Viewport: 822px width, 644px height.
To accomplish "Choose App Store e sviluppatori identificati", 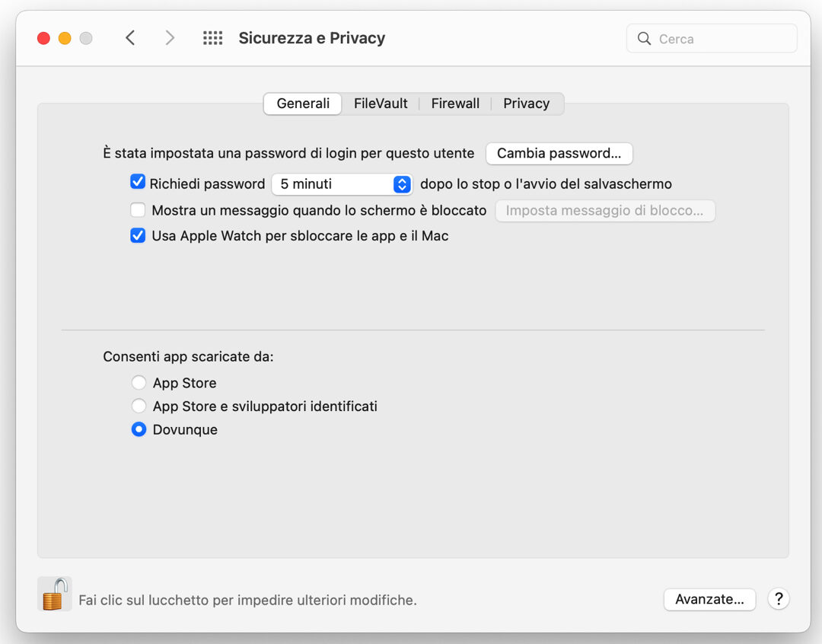I will pos(139,406).
